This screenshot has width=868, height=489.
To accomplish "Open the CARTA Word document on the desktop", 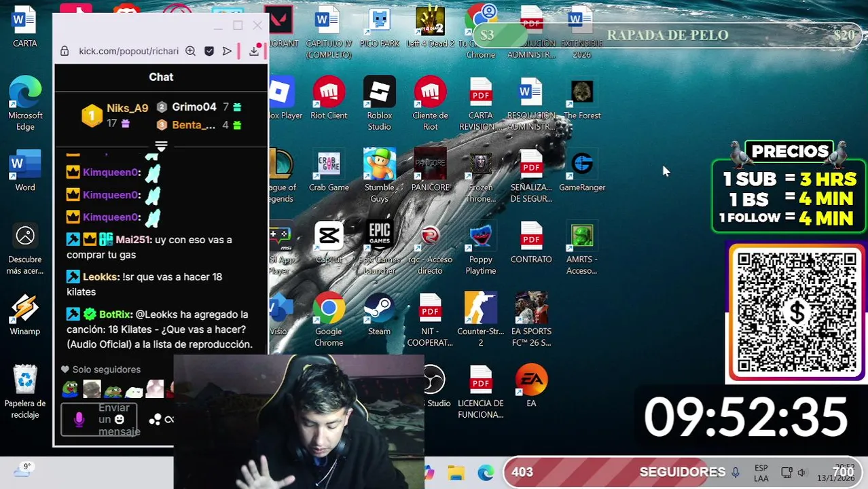I will [25, 27].
